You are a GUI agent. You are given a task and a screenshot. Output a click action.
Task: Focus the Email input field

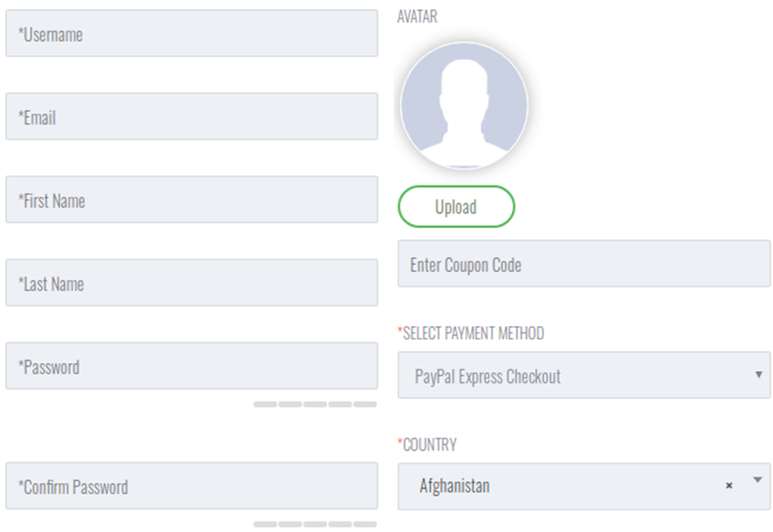pos(192,116)
